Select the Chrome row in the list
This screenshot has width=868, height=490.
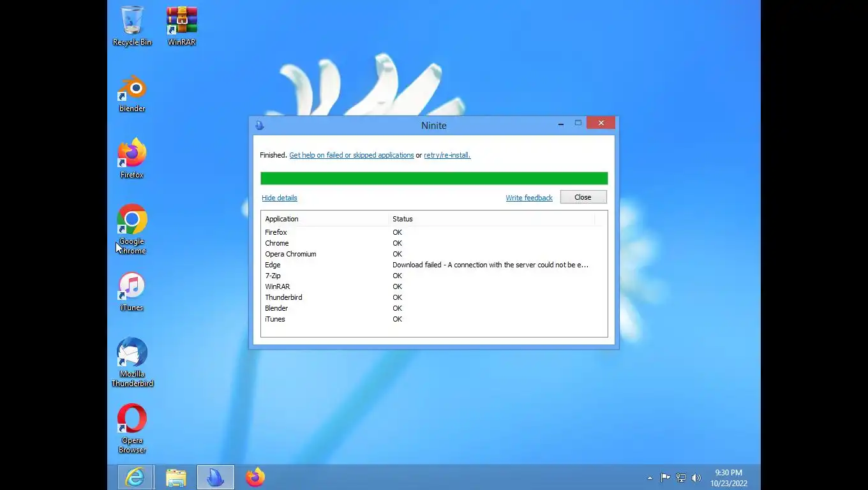click(x=434, y=243)
